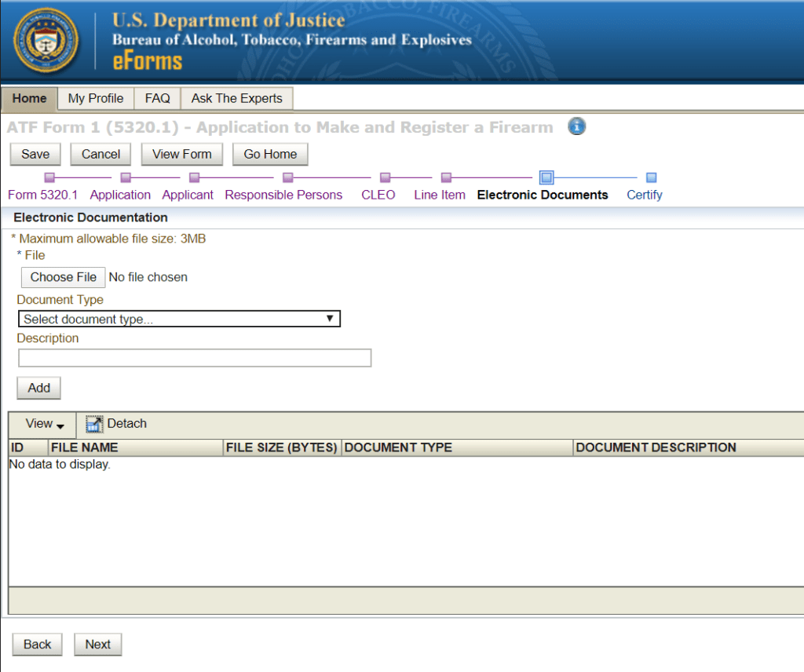Sort by FILE SIZE (BYTES) column header

[x=282, y=447]
